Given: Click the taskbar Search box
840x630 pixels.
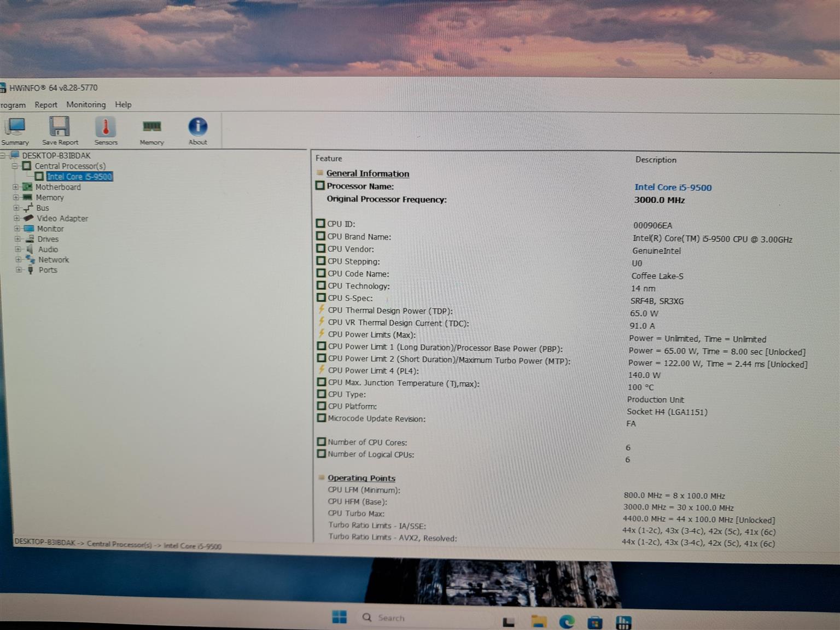Looking at the screenshot, I should pos(390,618).
